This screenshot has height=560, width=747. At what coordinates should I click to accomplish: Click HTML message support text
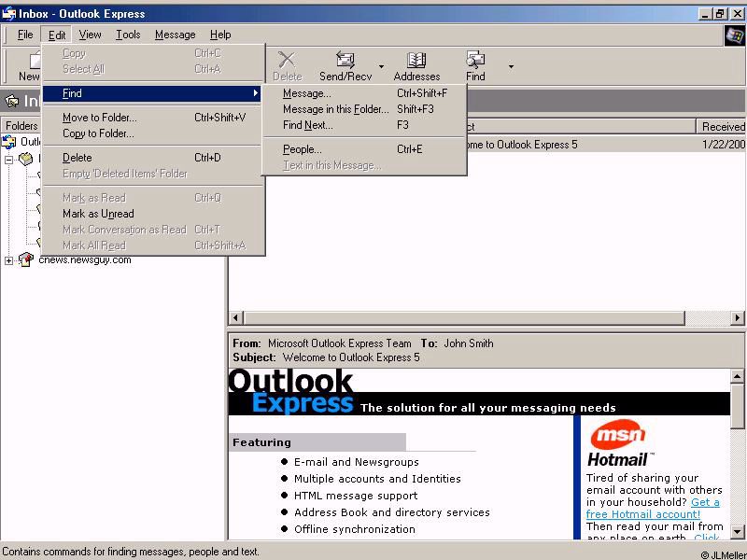tap(356, 496)
